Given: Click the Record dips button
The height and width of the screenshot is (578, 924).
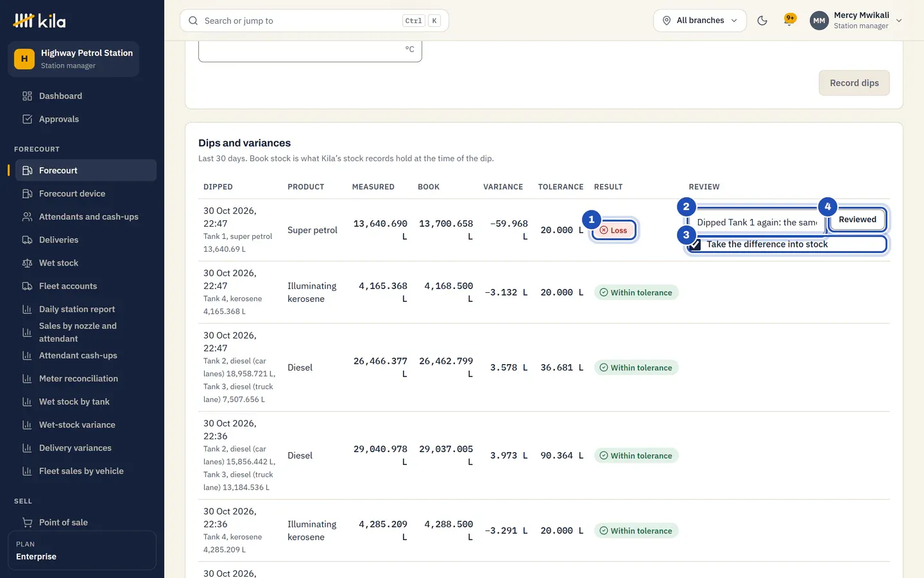Looking at the screenshot, I should [x=854, y=83].
